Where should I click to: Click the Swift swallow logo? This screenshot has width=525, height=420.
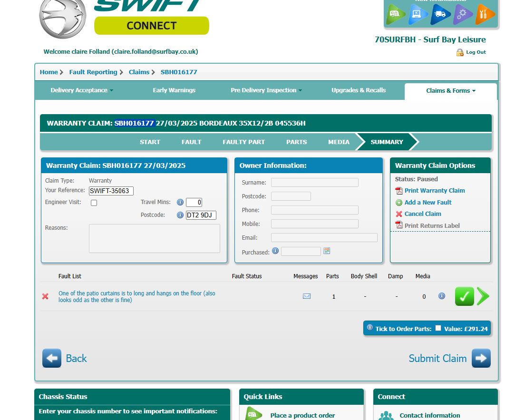63,19
